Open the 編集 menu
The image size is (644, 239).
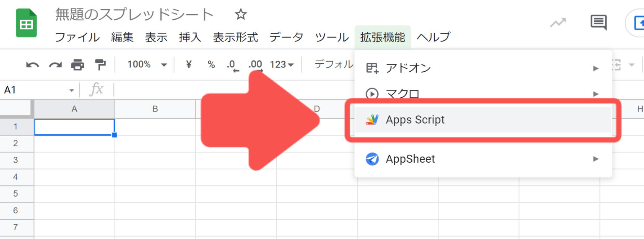(x=122, y=37)
